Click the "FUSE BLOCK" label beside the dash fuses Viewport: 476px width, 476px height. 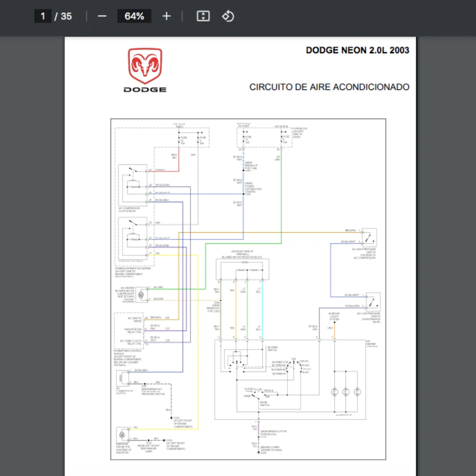(301, 129)
